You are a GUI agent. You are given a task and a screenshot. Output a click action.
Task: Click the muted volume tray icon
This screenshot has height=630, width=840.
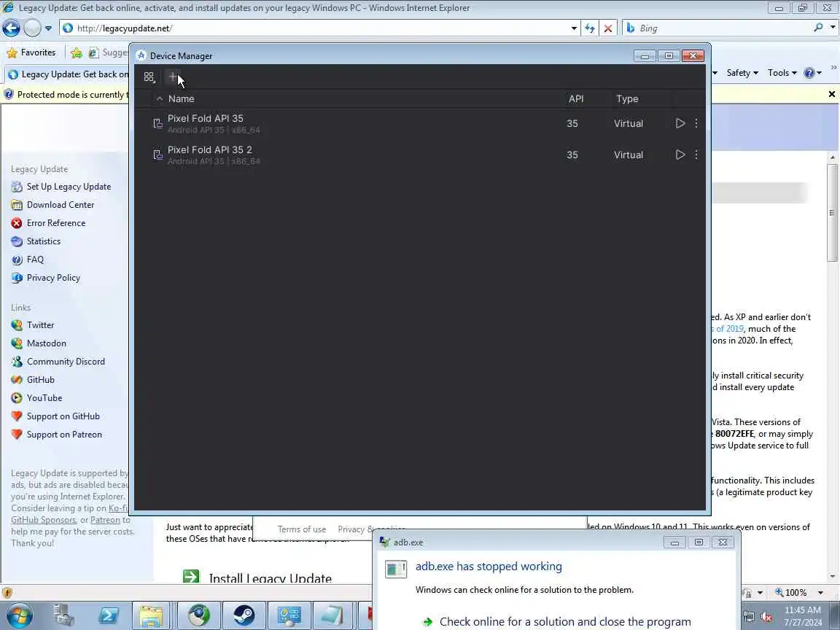(x=766, y=617)
